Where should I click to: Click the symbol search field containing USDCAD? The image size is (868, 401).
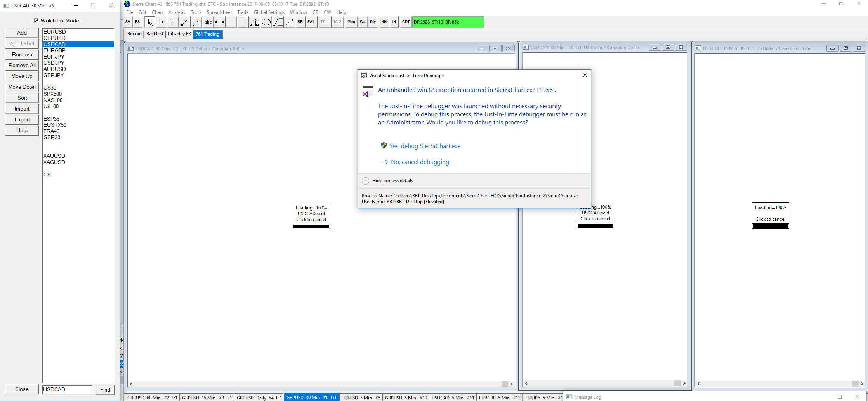tap(67, 390)
